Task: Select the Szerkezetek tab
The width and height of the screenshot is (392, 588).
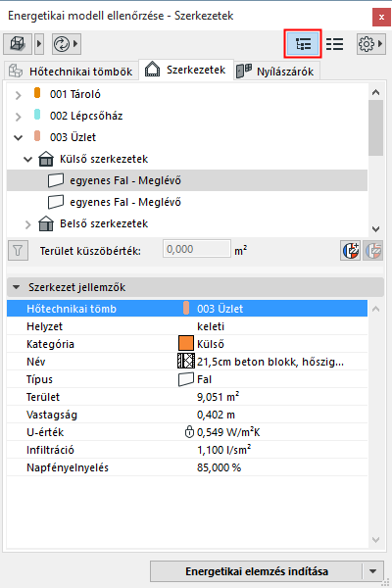Action: click(186, 70)
